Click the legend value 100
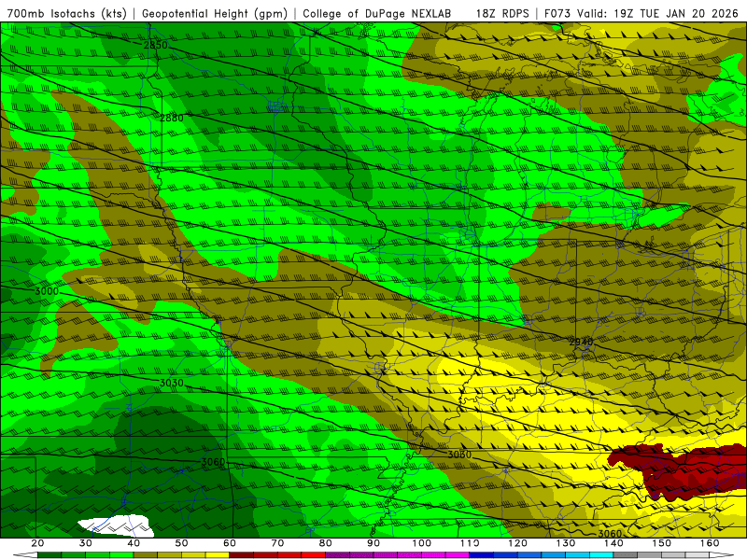The width and height of the screenshot is (747, 560). coord(422,543)
